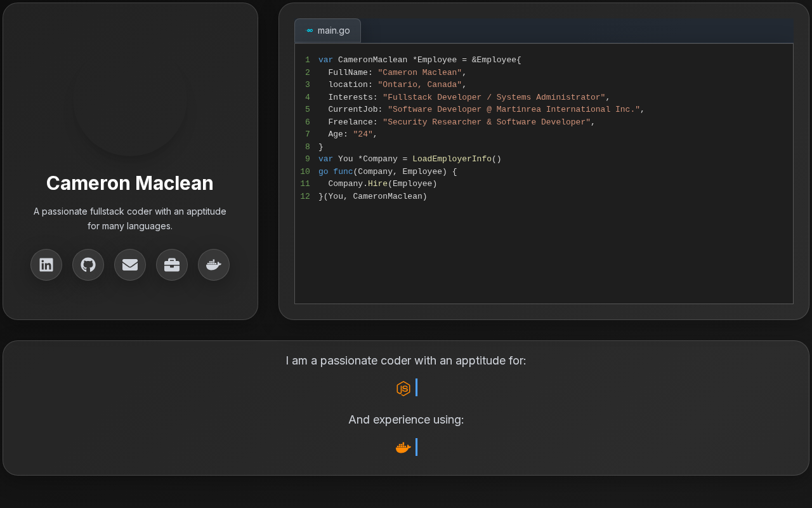The height and width of the screenshot is (508, 812).
Task: Click the Cameron Maclean name heading
Action: coord(130,183)
